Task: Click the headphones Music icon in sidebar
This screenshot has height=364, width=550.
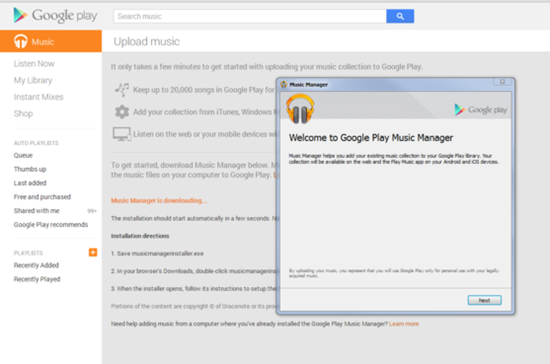Action: pyautogui.click(x=21, y=41)
